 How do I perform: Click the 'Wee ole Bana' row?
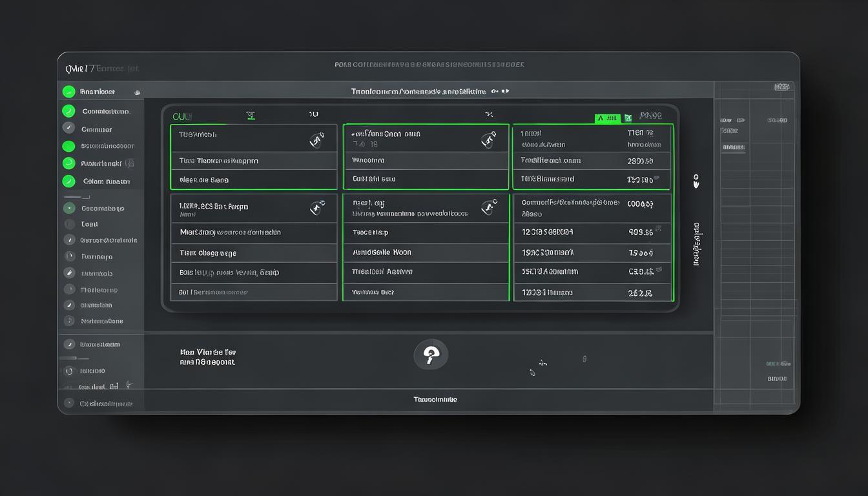click(x=254, y=180)
